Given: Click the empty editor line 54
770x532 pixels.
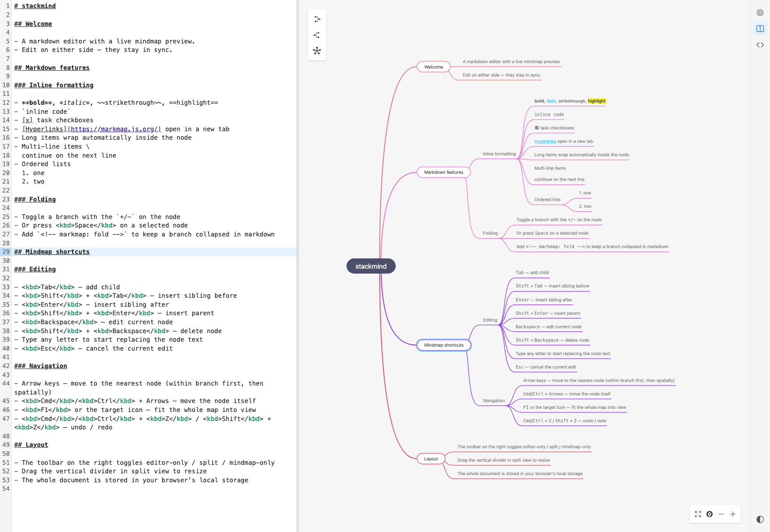Looking at the screenshot, I should point(154,489).
